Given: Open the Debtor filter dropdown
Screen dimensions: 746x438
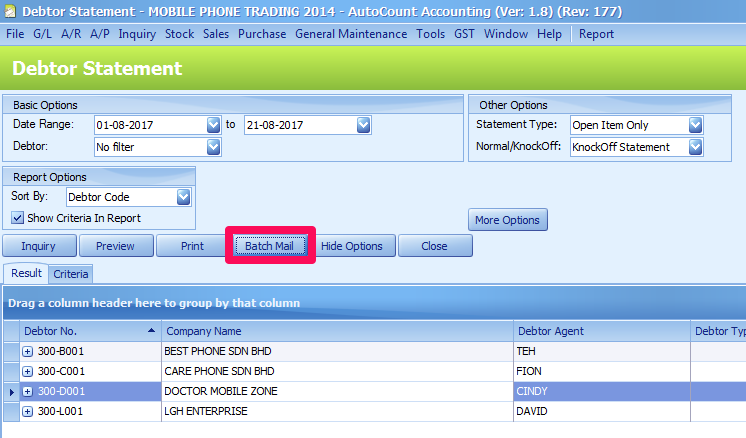Looking at the screenshot, I should tap(214, 147).
